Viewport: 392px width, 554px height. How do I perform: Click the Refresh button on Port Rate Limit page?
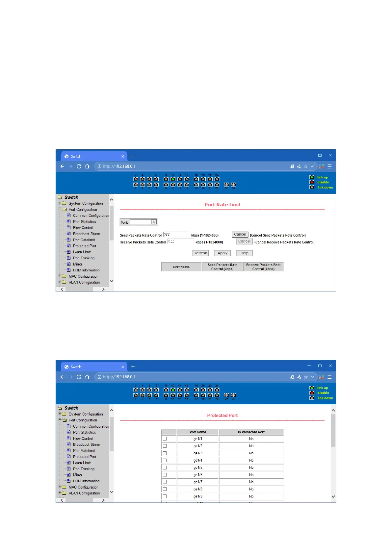click(x=200, y=253)
